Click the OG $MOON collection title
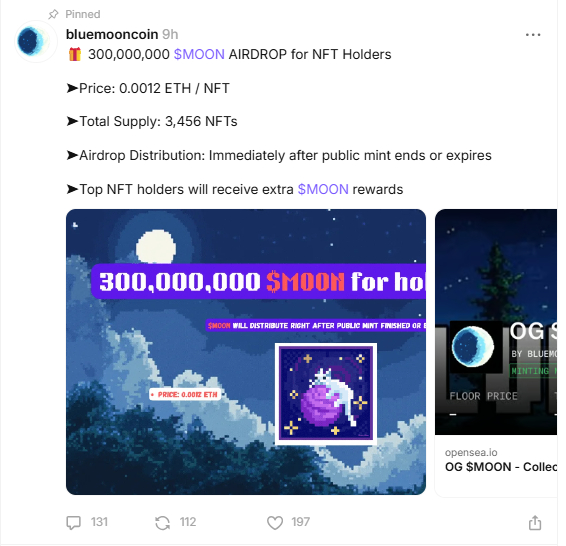The height and width of the screenshot is (546, 566). [x=501, y=467]
